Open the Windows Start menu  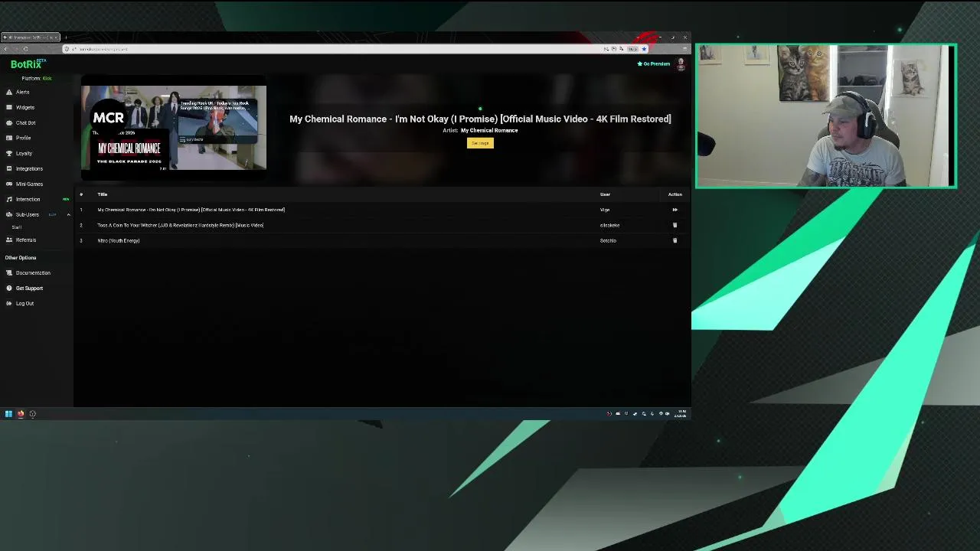8,414
